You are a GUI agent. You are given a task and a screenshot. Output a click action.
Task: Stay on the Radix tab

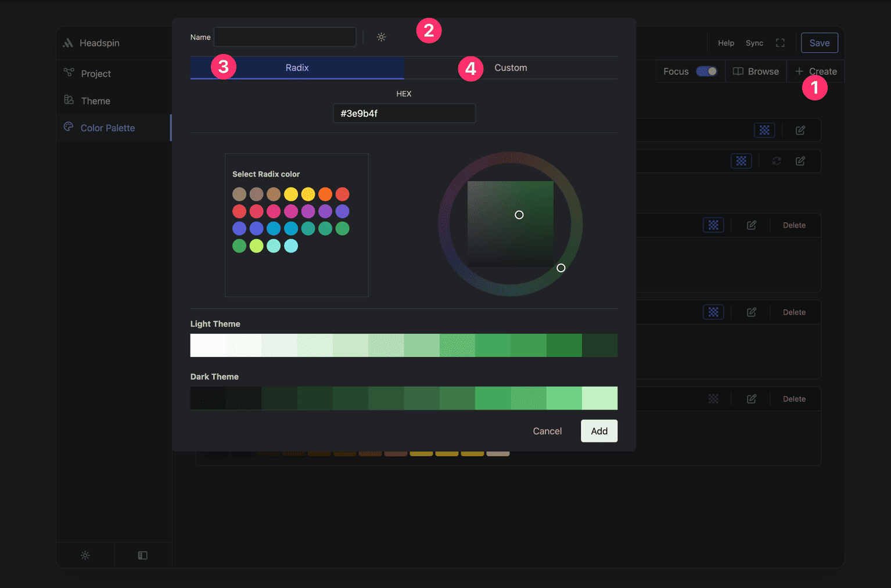pos(297,67)
